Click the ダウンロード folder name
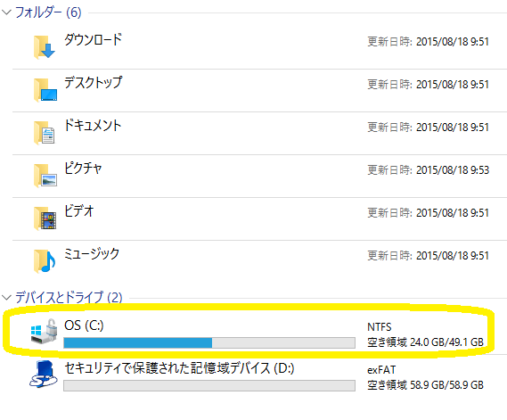 tap(94, 40)
